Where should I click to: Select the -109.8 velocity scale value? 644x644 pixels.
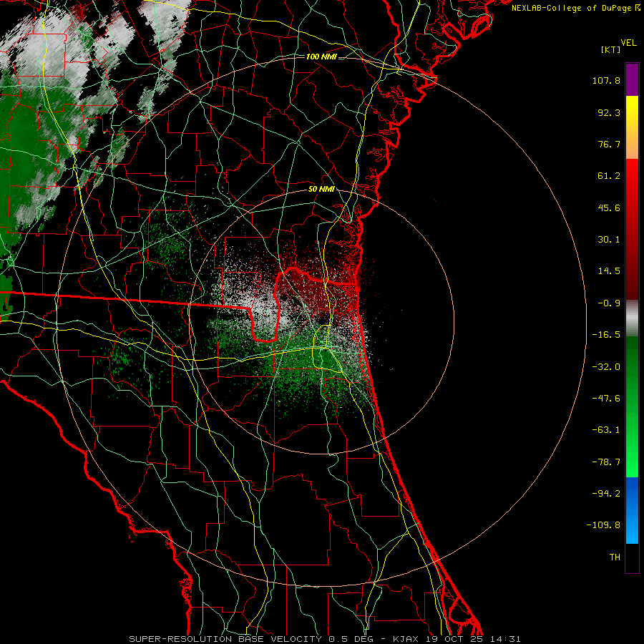pyautogui.click(x=603, y=525)
